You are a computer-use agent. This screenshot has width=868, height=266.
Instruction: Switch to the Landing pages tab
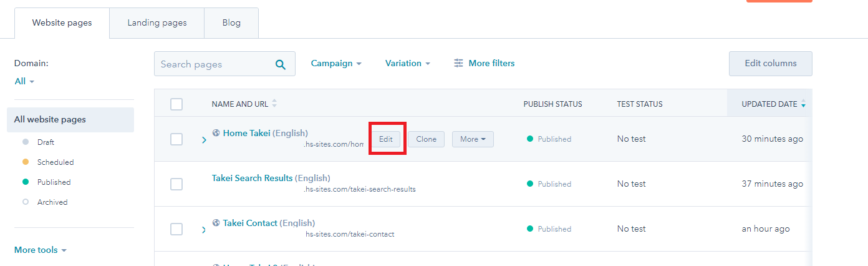pyautogui.click(x=157, y=23)
